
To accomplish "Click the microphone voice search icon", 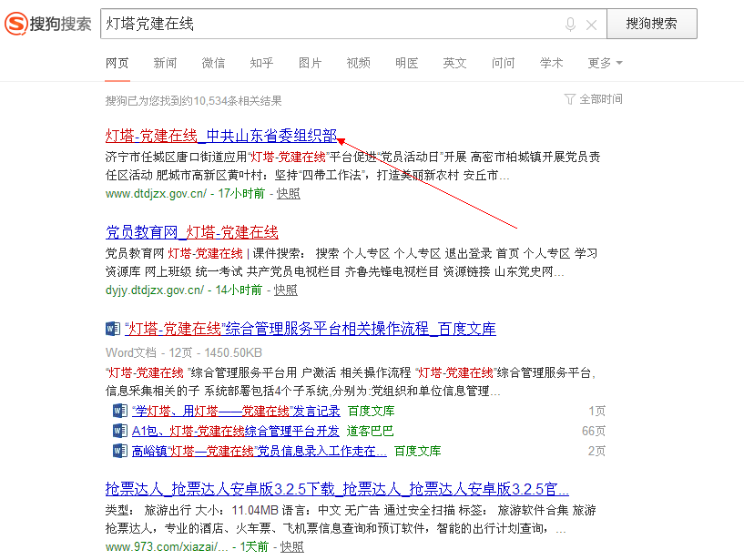I will (570, 25).
